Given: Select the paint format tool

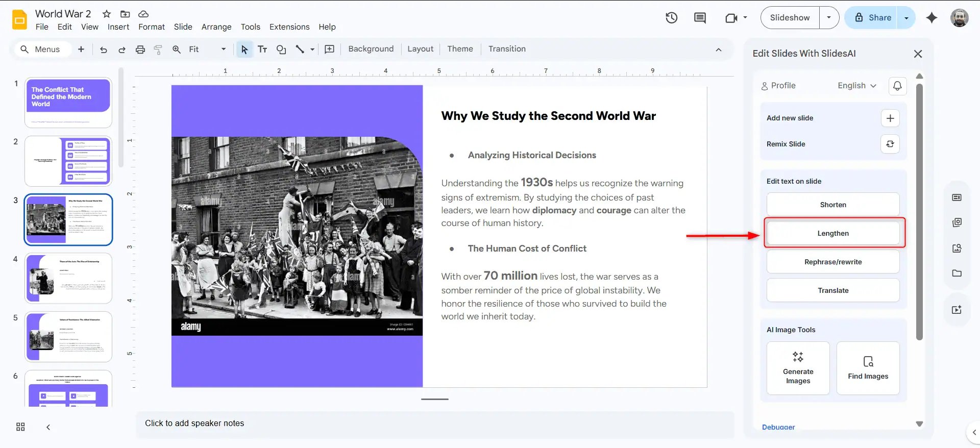Looking at the screenshot, I should (158, 49).
